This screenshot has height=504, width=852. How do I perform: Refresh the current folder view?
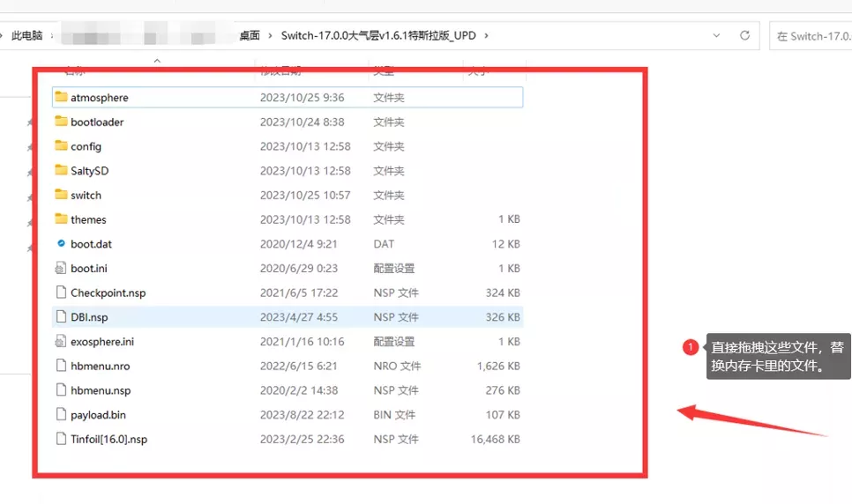pos(745,35)
